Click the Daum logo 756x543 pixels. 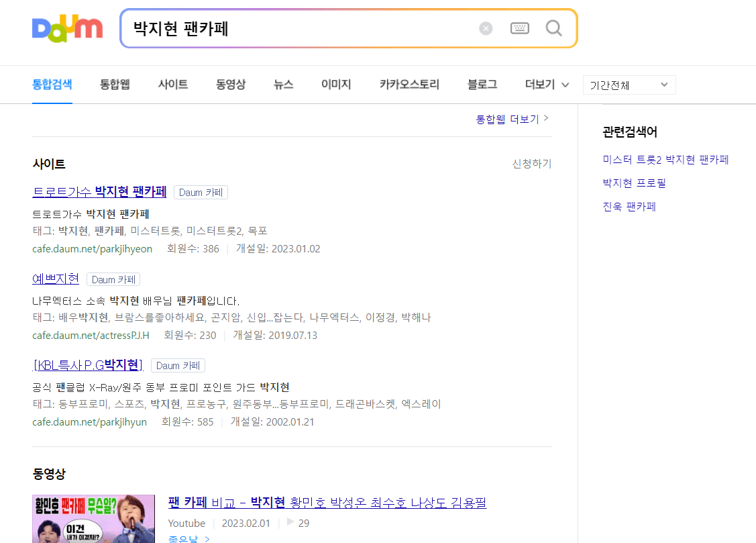point(67,28)
